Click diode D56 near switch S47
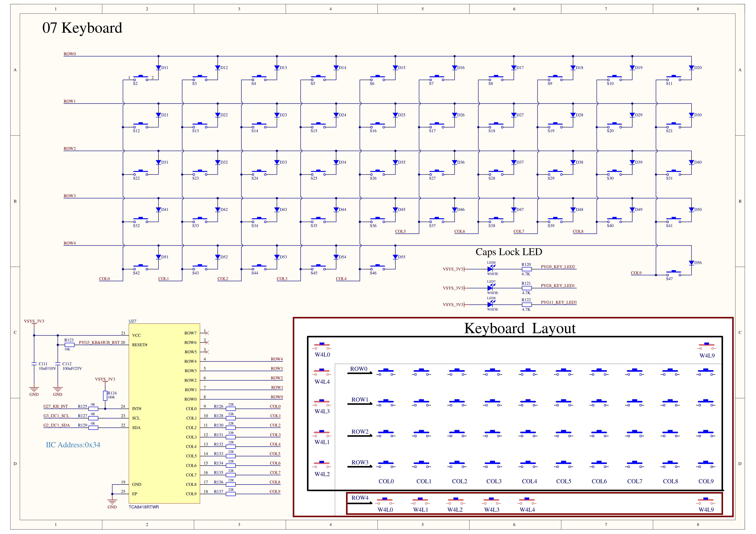Viewport: 756px width, 534px height. click(x=691, y=263)
